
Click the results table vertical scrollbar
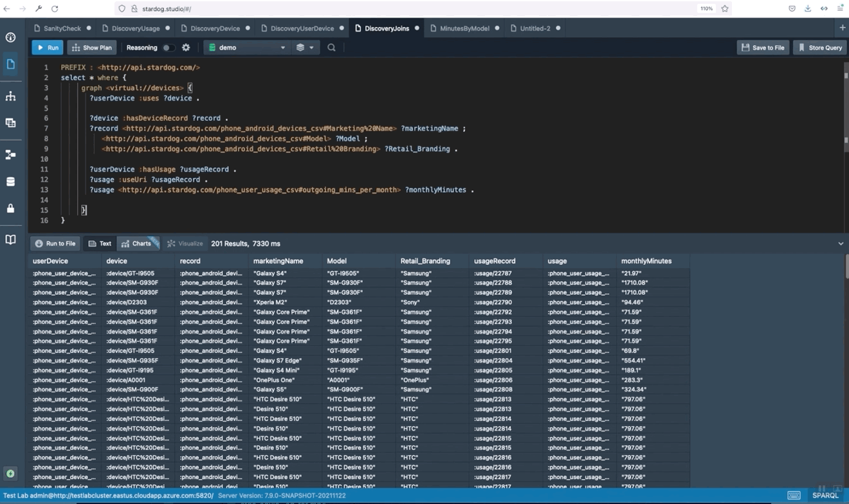(x=846, y=267)
